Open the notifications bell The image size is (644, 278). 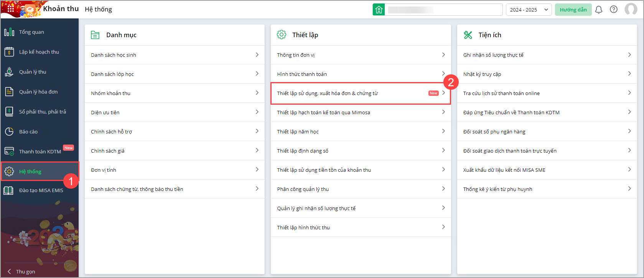click(598, 10)
